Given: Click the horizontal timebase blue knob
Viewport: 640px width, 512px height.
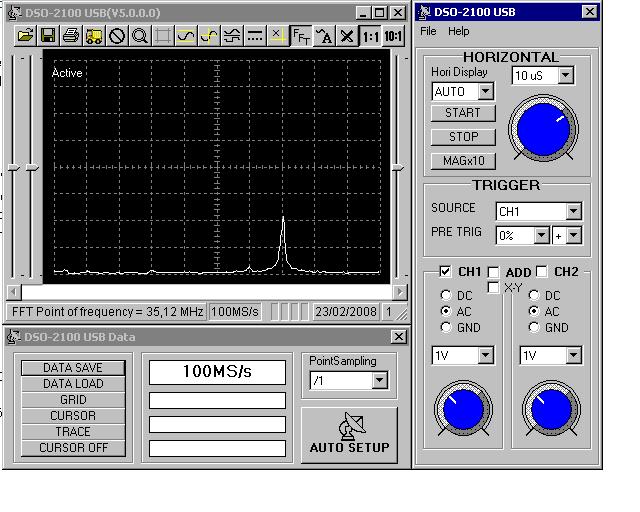Looking at the screenshot, I should pyautogui.click(x=543, y=130).
